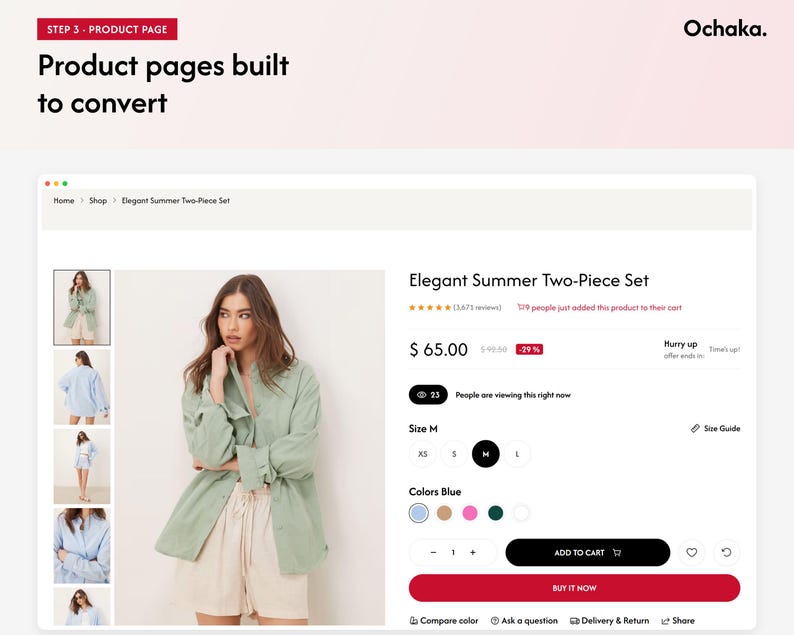This screenshot has height=635, width=794.
Task: Choose the dark green color swatch
Action: [x=495, y=513]
